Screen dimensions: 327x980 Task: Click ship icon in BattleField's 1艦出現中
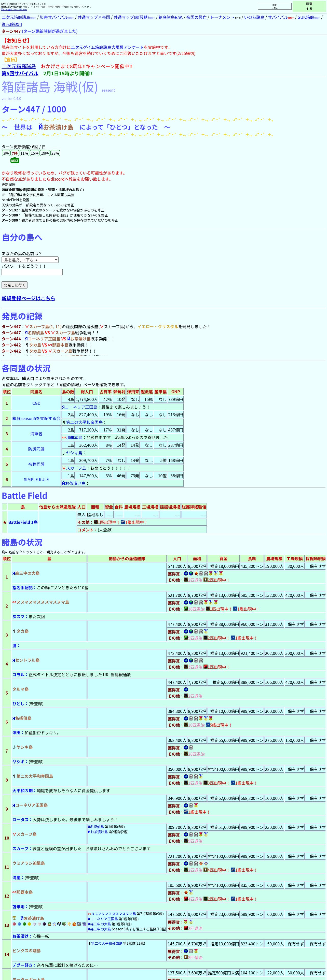pyautogui.click(x=123, y=522)
